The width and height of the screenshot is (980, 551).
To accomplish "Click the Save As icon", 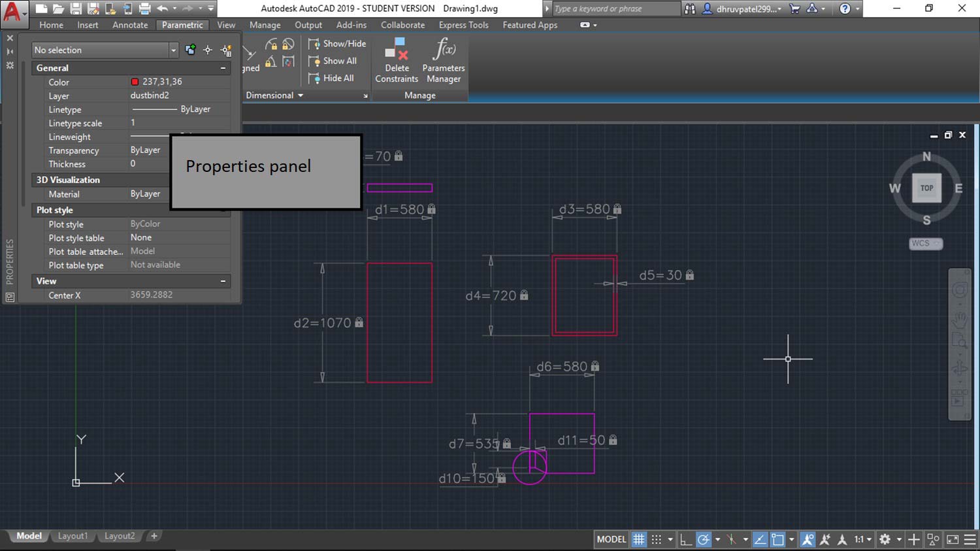I will 93,8.
